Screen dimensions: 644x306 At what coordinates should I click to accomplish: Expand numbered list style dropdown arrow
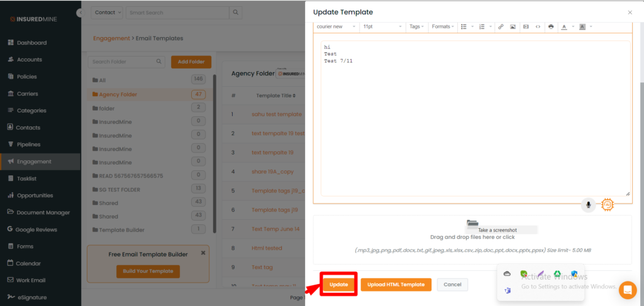491,26
